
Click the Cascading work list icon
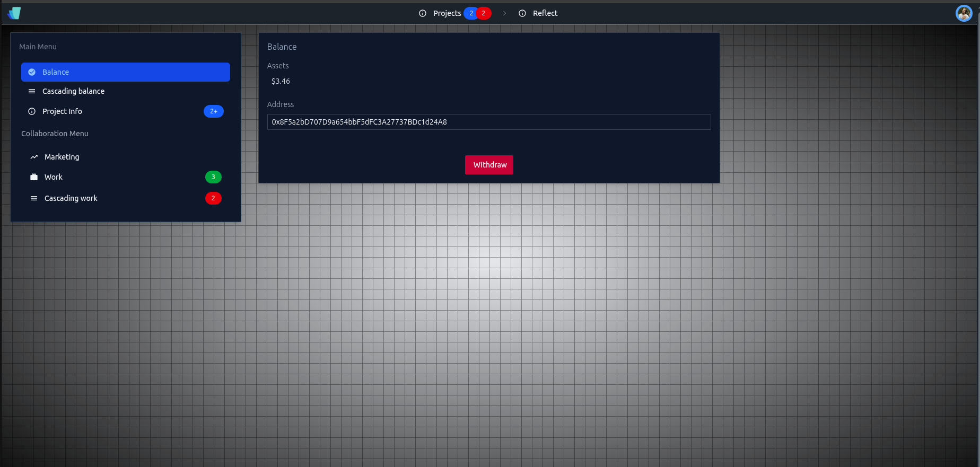(34, 198)
